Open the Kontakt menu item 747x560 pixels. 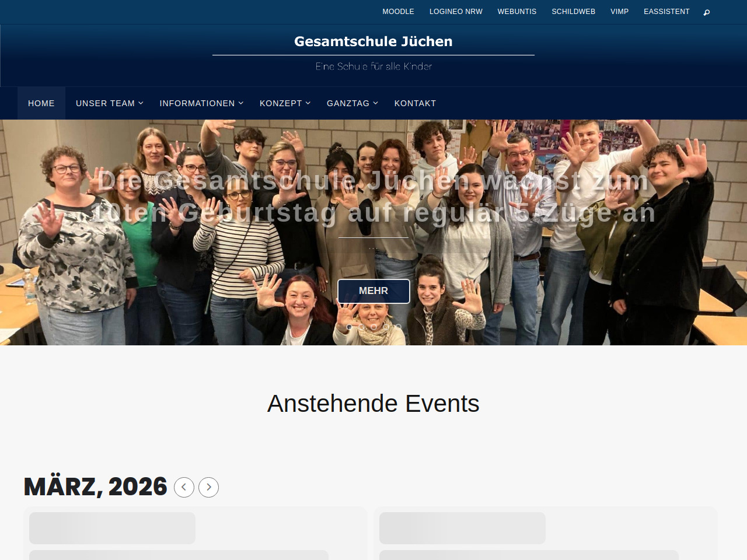coord(415,103)
